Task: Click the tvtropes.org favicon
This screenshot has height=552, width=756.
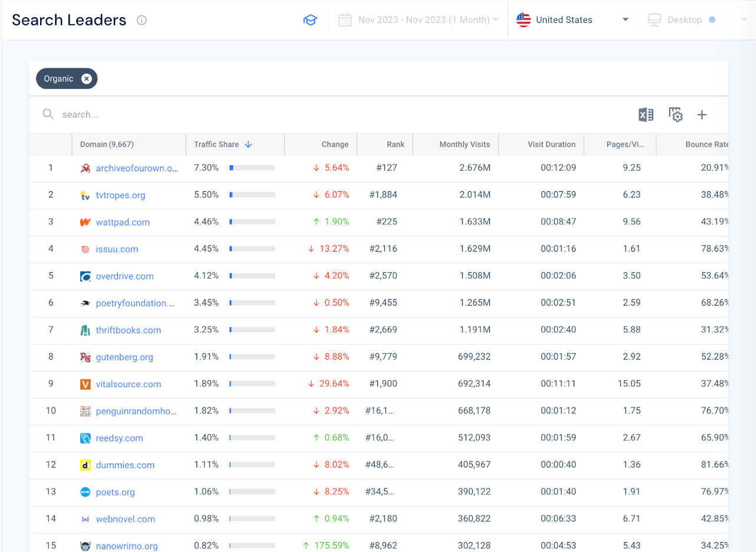Action: [86, 195]
